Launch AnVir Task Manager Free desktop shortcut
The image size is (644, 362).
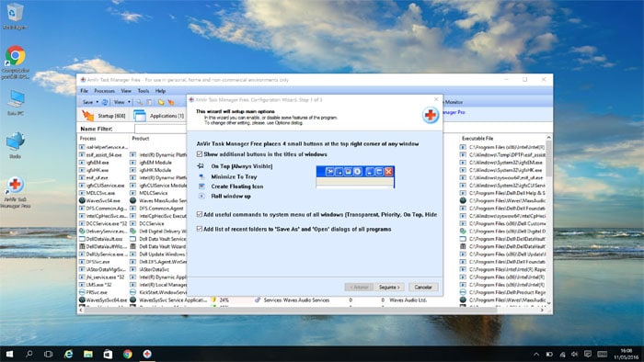point(16,193)
